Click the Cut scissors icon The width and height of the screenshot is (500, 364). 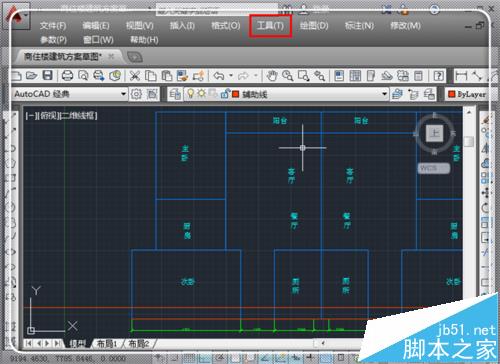[135, 76]
